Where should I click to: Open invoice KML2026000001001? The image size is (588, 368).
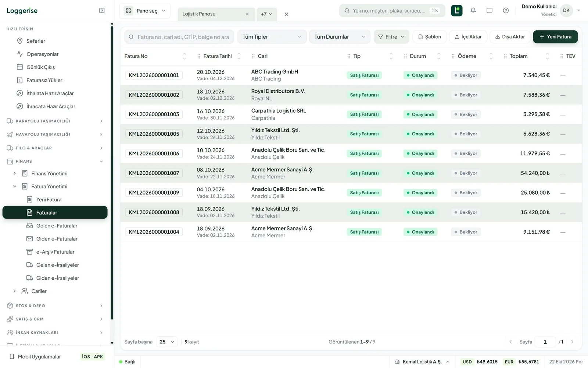tap(154, 75)
